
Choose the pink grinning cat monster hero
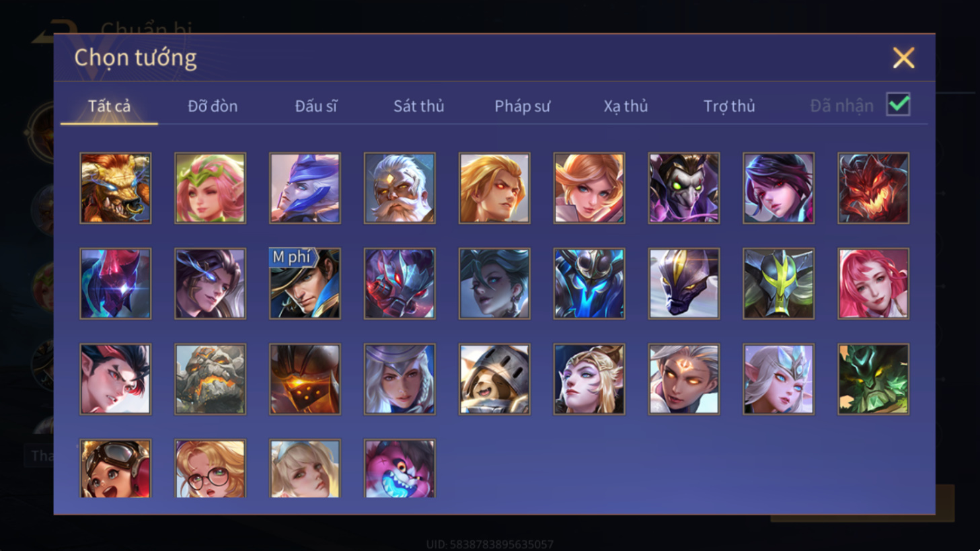[400, 468]
